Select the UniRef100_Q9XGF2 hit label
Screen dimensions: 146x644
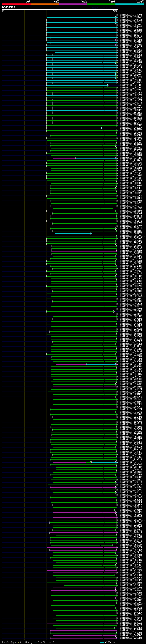131,93
